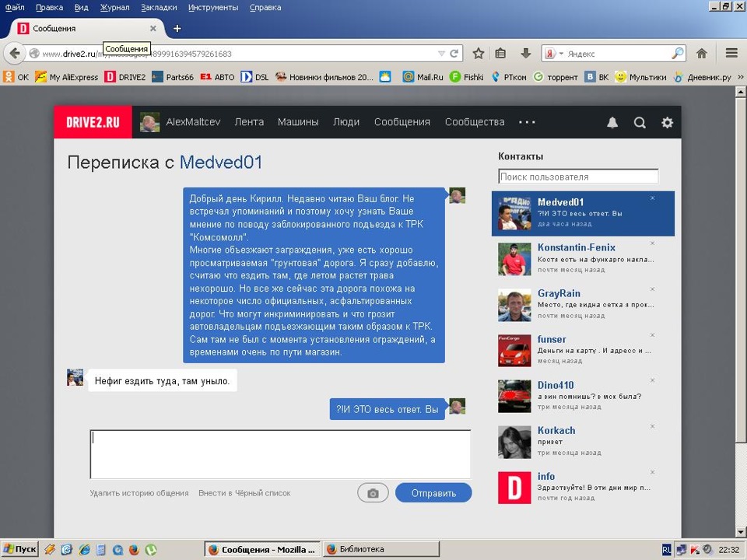This screenshot has height=560, width=747.
Task: Go to the browser home page icon
Action: pyautogui.click(x=701, y=54)
